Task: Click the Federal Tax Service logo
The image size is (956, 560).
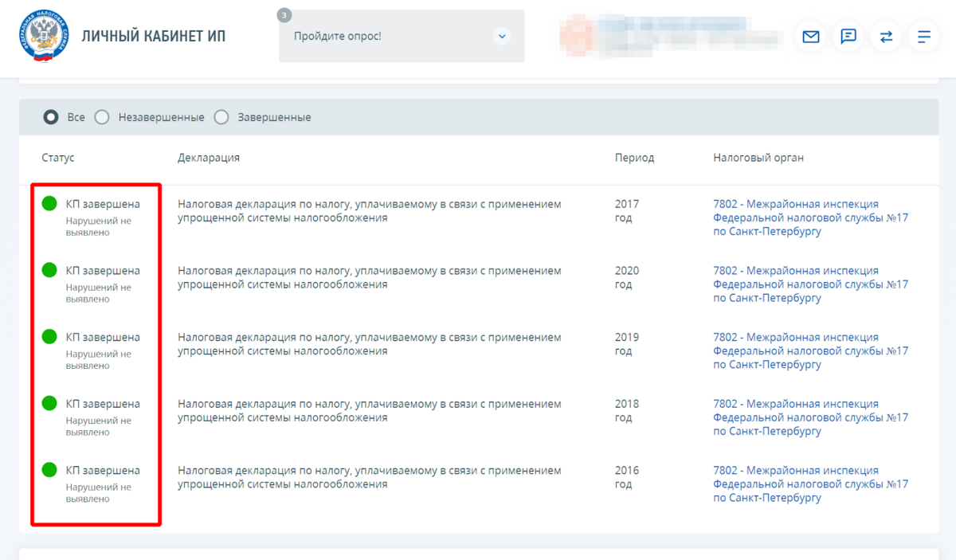Action: tap(44, 37)
